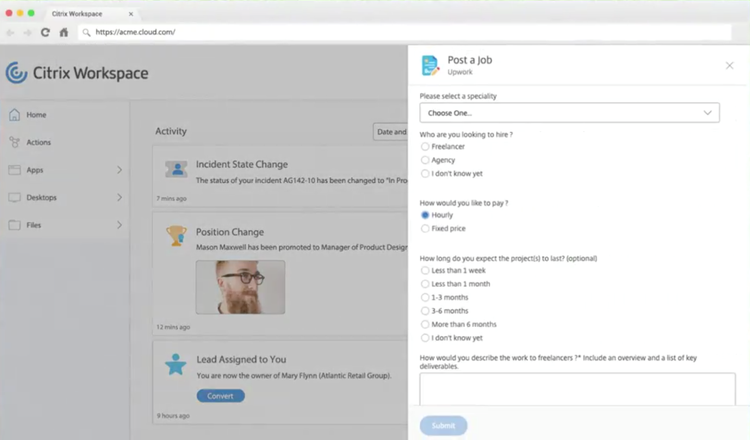Click the '7 mins ago' timestamp

coord(171,198)
